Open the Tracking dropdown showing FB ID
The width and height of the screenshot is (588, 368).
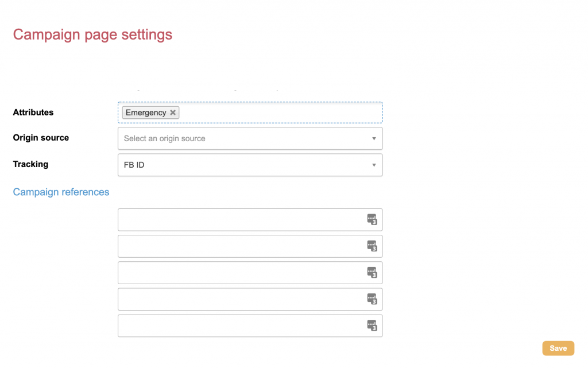coord(244,165)
